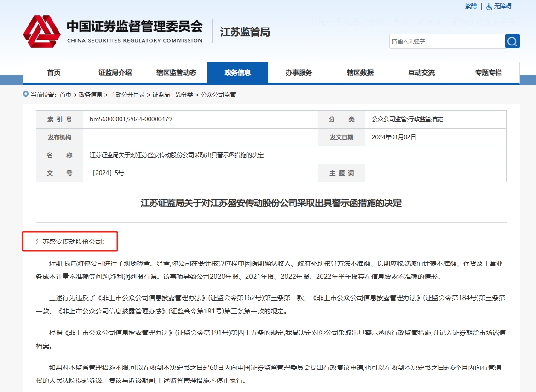Click the 江苏监管局 header text

(245, 32)
